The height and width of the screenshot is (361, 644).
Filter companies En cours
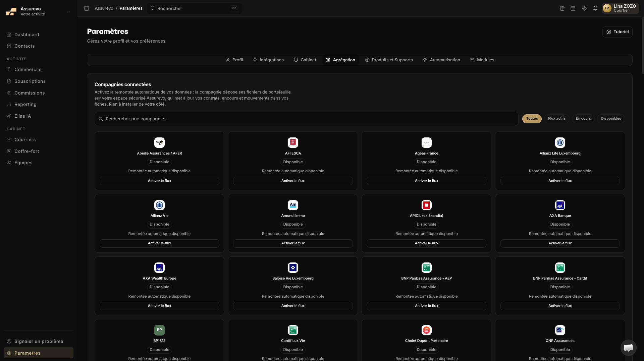click(583, 119)
